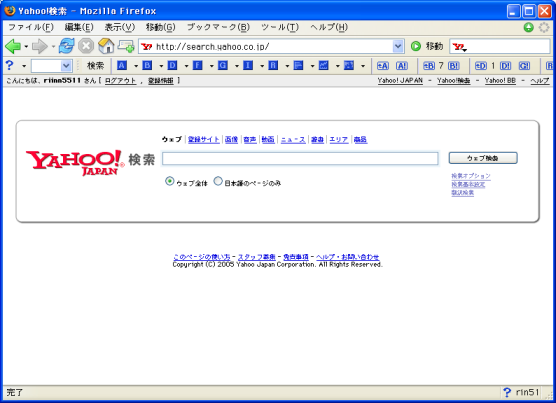This screenshot has height=403, width=556.
Task: Open the address bar URL history dropdown
Action: pos(398,46)
